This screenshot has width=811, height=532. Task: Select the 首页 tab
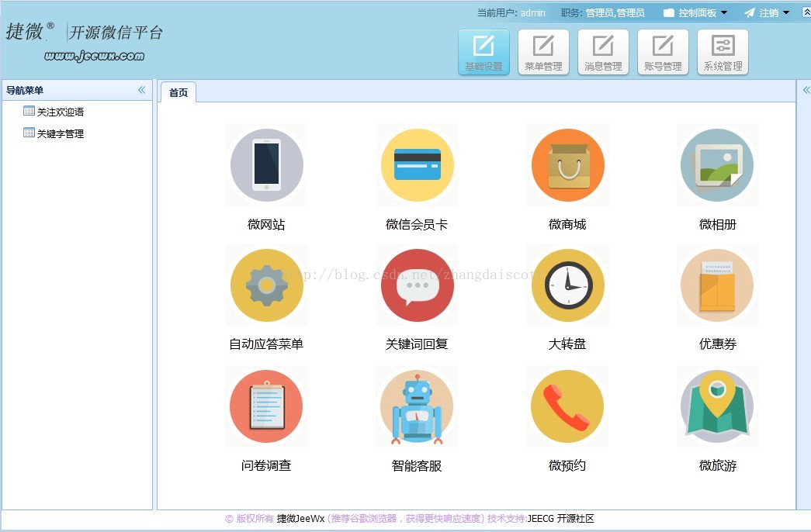pyautogui.click(x=178, y=93)
